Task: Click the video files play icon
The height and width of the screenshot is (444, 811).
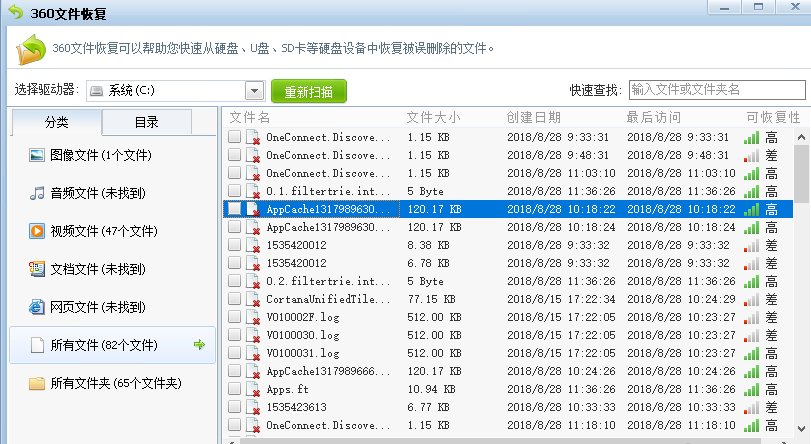Action: point(37,231)
